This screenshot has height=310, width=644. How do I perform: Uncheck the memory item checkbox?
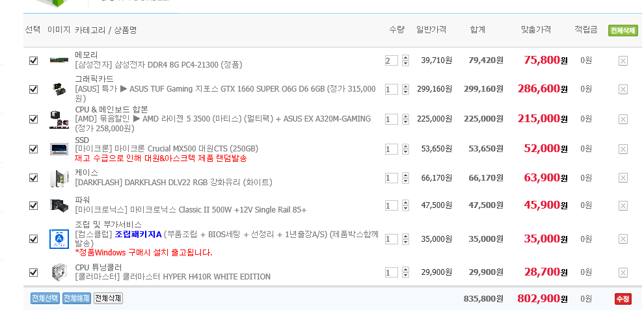coord(33,60)
